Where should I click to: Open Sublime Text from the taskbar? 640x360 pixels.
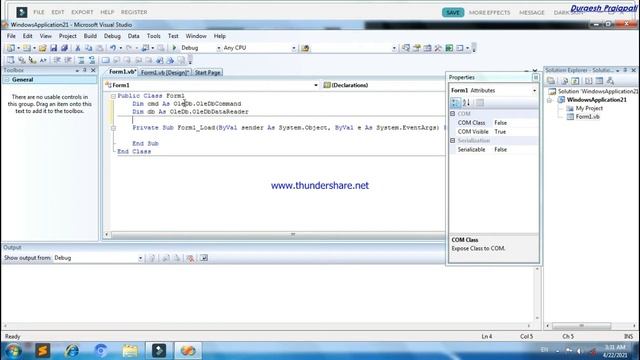(42, 351)
